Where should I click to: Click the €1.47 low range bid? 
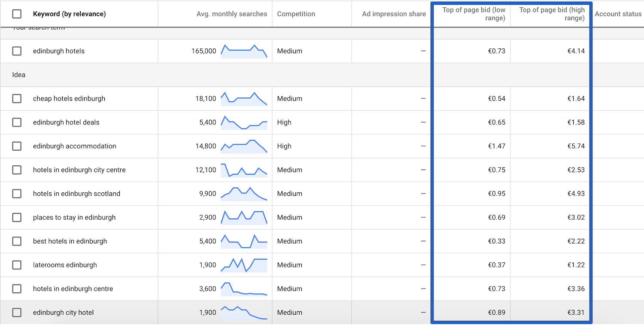pyautogui.click(x=497, y=146)
